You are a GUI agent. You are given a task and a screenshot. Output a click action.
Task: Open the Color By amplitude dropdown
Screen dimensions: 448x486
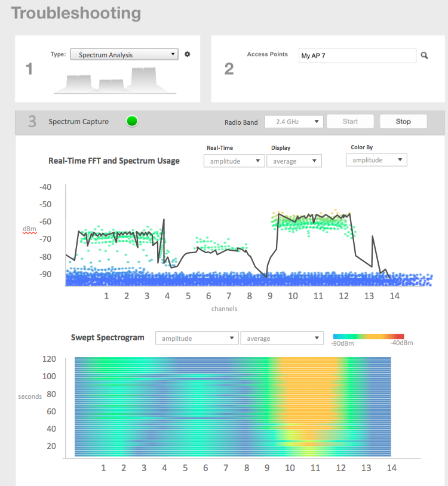tap(376, 160)
